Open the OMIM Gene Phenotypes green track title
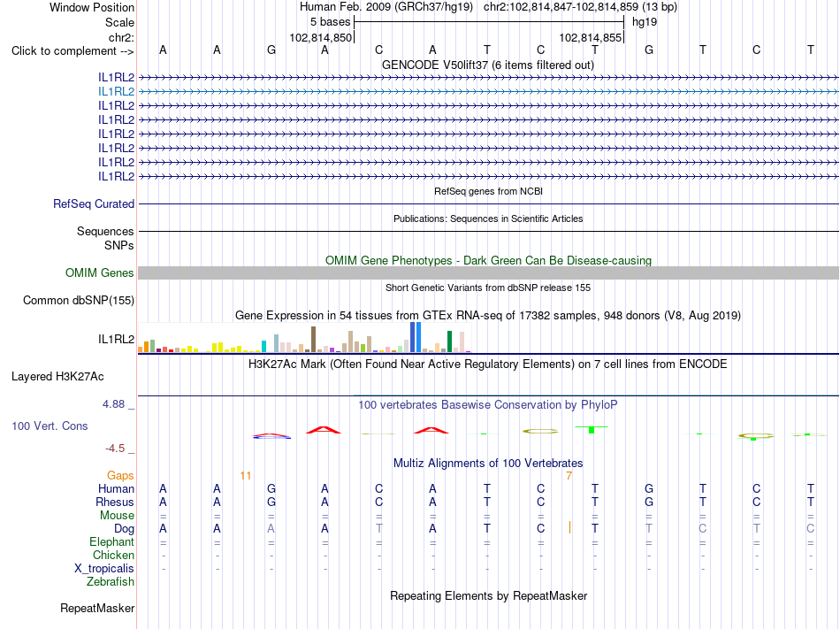 point(489,260)
